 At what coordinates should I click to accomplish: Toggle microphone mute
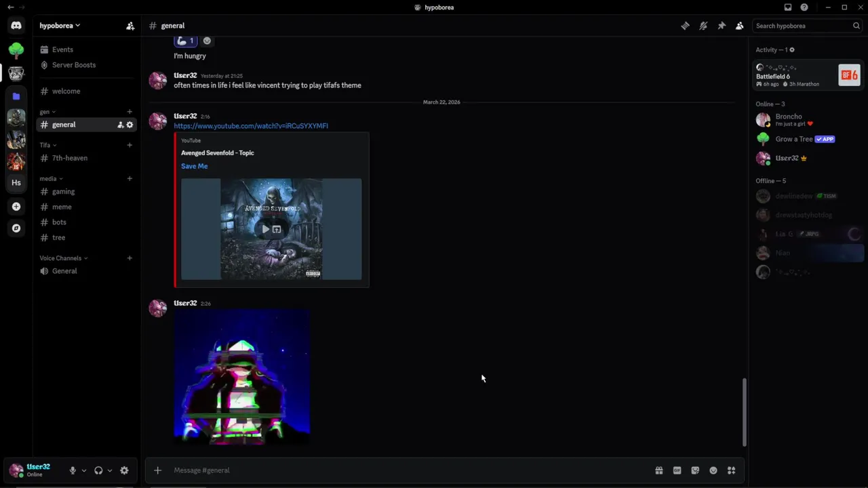(73, 470)
